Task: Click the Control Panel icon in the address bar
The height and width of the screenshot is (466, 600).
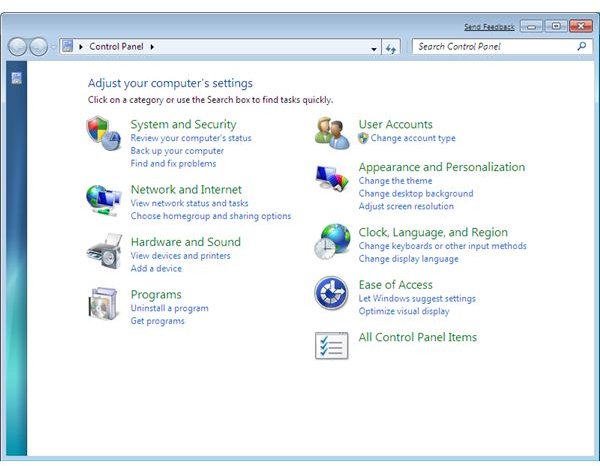Action: [x=67, y=46]
